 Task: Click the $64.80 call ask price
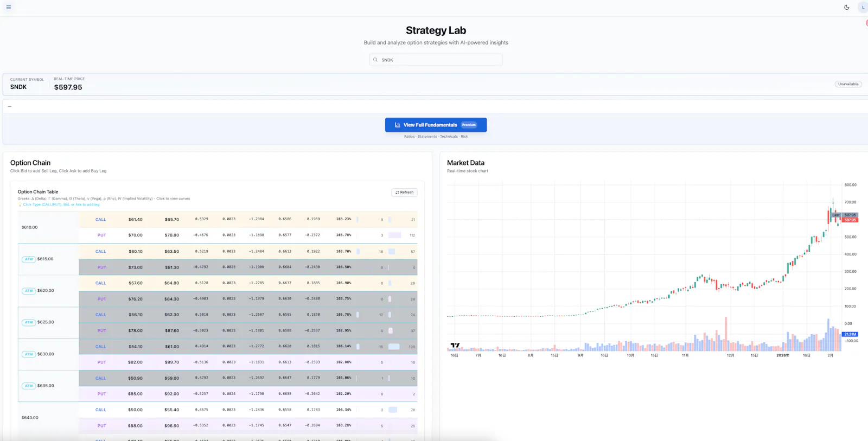tap(171, 283)
